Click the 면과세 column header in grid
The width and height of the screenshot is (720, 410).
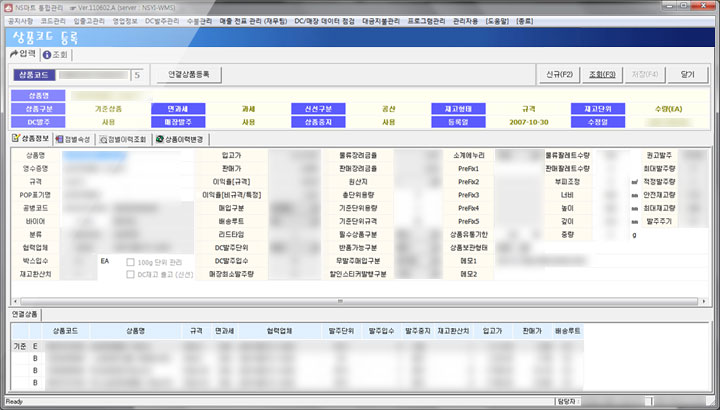[225, 331]
